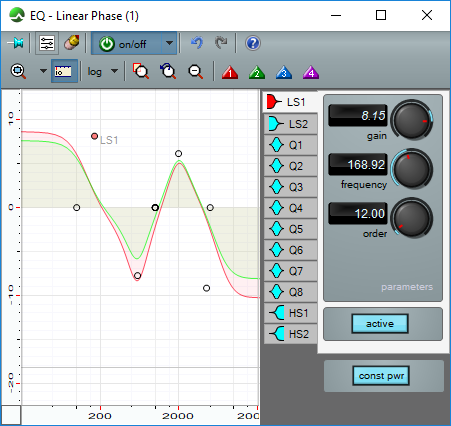Click the zoom out magnifier icon
Viewport: 451px width, 426px height.
195,71
